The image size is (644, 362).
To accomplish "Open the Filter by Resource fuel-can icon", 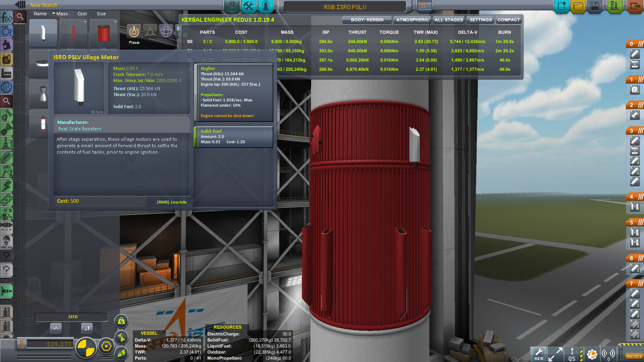I will tap(6, 59).
